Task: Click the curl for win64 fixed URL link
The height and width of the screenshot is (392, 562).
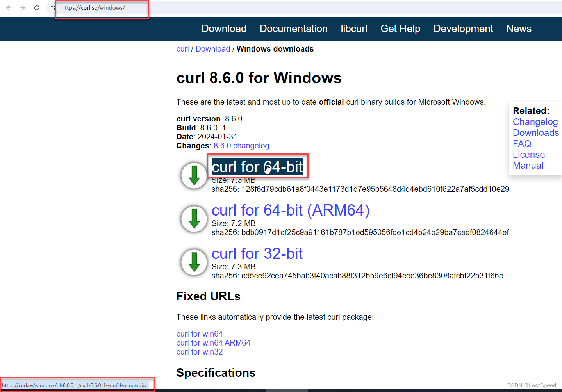Action: (x=199, y=334)
